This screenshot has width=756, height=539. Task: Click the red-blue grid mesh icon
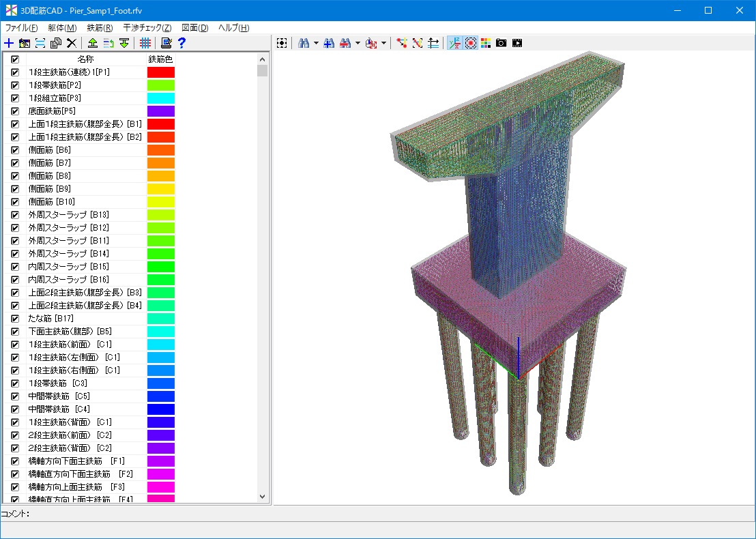coord(145,44)
